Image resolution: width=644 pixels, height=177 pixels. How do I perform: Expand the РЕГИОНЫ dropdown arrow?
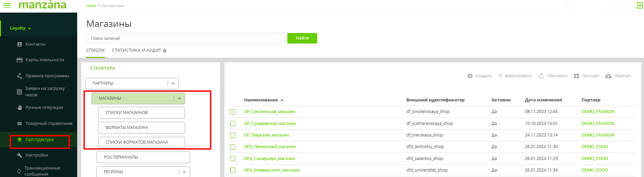184,172
